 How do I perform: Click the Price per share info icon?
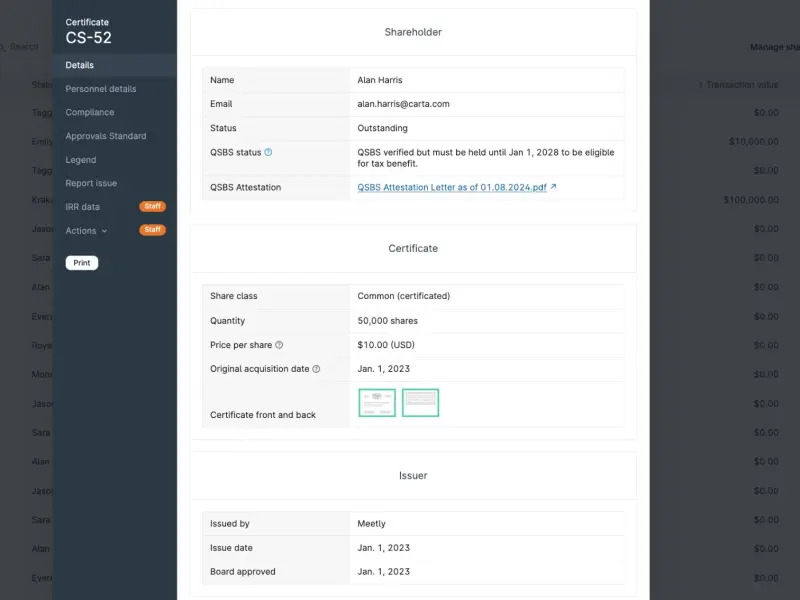279,345
